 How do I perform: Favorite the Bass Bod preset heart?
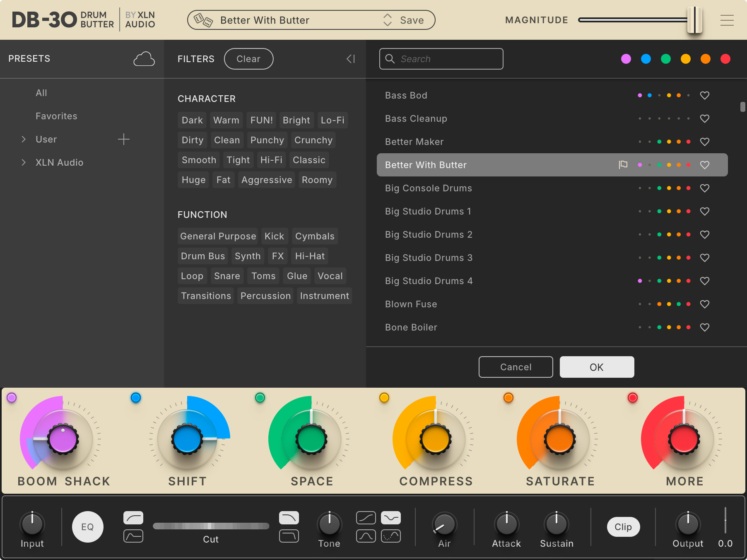tap(704, 95)
